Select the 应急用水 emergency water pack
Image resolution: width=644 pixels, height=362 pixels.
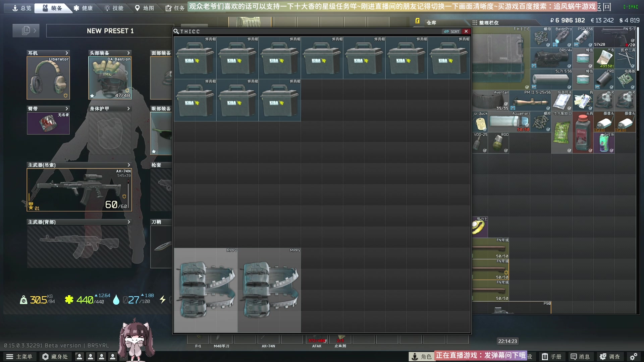[562, 101]
